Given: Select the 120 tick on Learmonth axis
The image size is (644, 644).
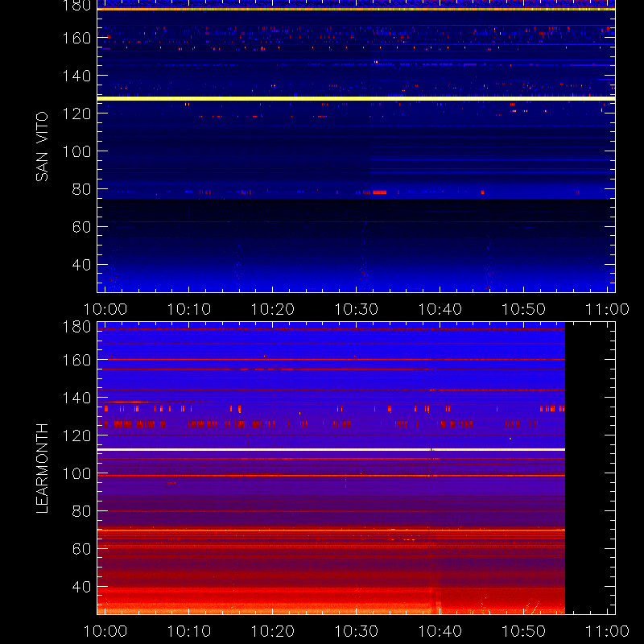Looking at the screenshot, I should [x=76, y=436].
